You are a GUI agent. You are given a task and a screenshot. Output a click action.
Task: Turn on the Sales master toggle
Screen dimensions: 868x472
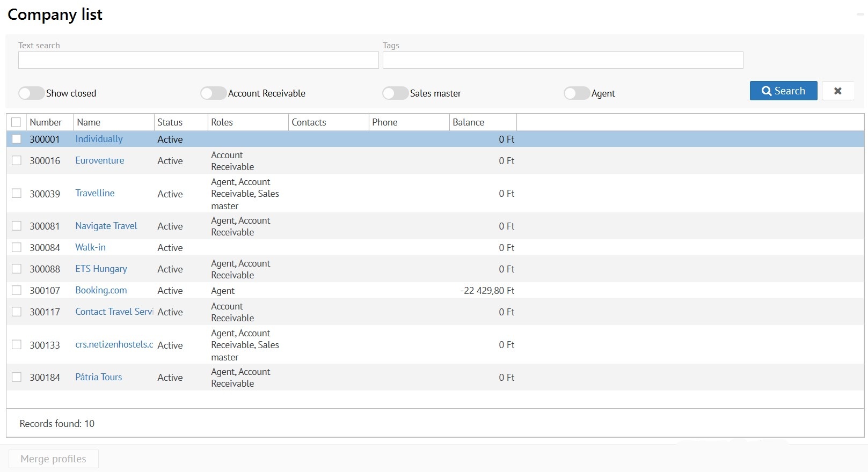pos(395,93)
